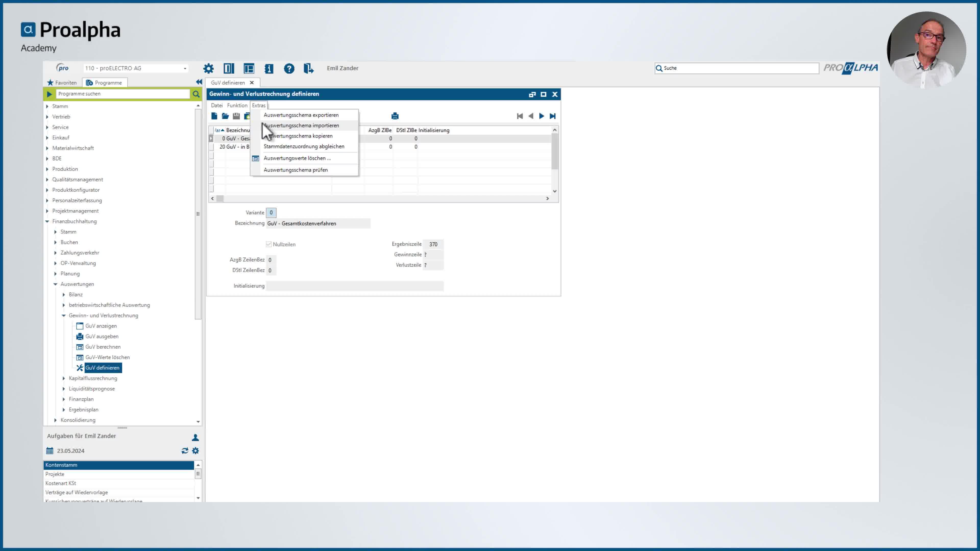
Task: Open the Funktion menu
Action: (x=237, y=105)
